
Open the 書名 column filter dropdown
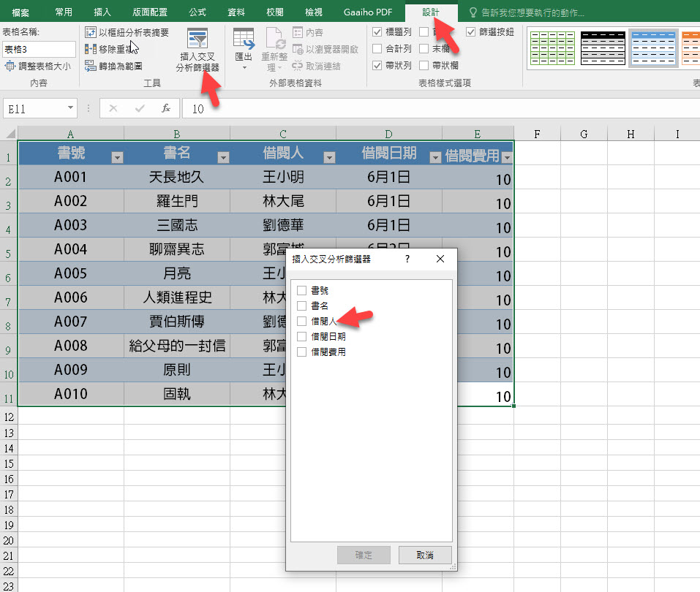tap(223, 157)
